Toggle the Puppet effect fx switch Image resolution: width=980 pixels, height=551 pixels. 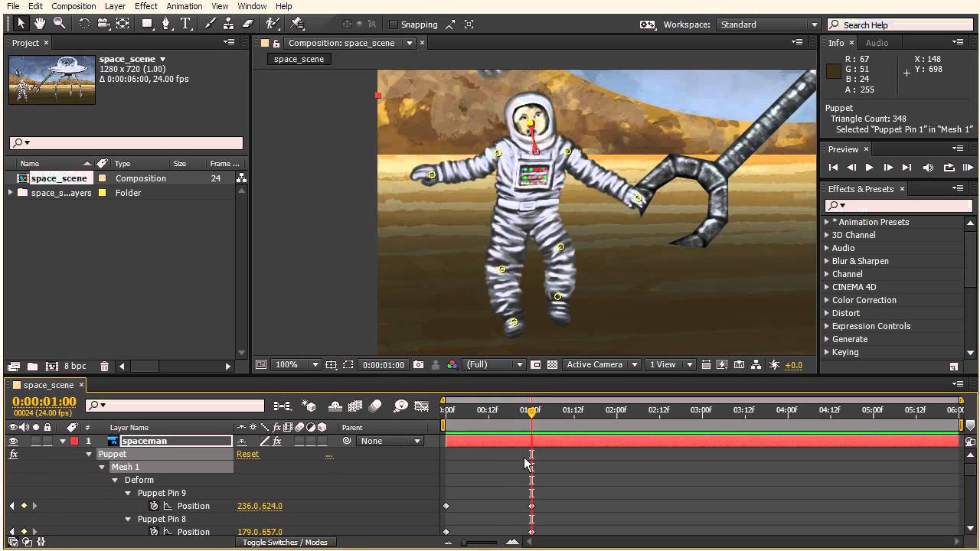13,454
